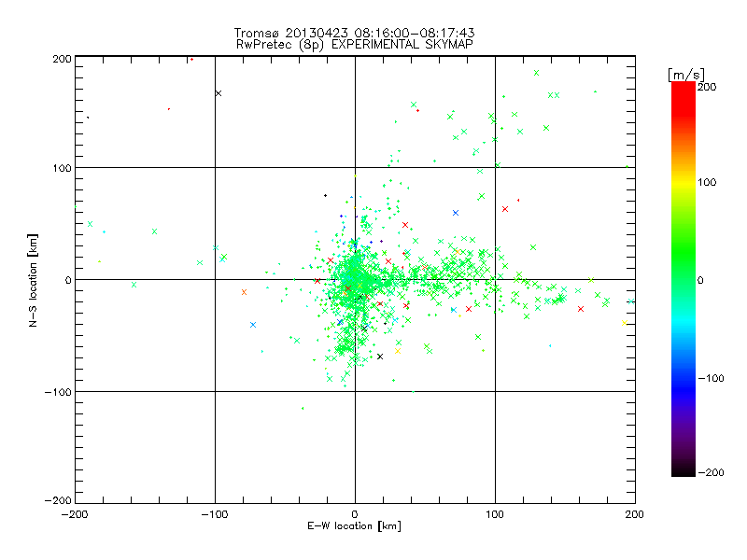Pick the yellow band of the colorbar
Screen dimensions: 747x560
(684, 183)
